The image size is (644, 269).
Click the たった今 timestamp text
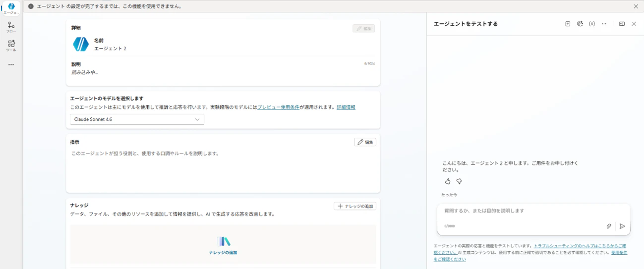[449, 195]
